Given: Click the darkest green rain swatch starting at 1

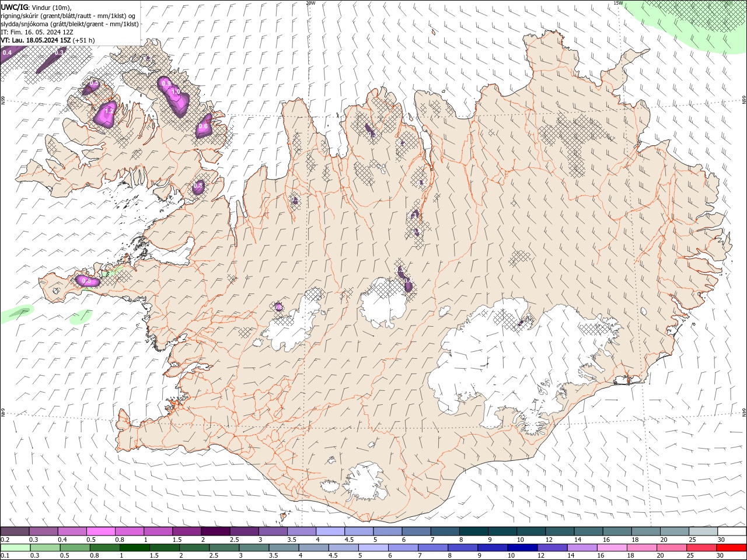Looking at the screenshot, I should point(135,548).
